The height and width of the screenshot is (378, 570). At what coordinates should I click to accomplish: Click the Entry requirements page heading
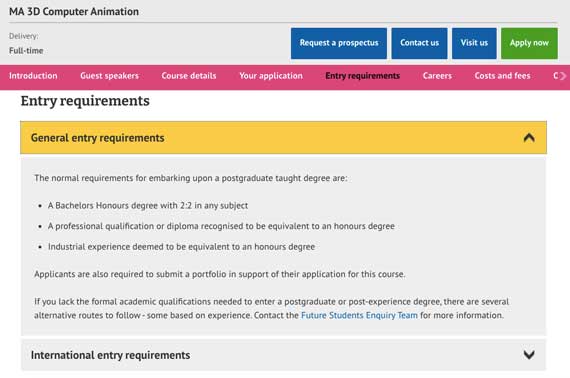click(x=85, y=101)
